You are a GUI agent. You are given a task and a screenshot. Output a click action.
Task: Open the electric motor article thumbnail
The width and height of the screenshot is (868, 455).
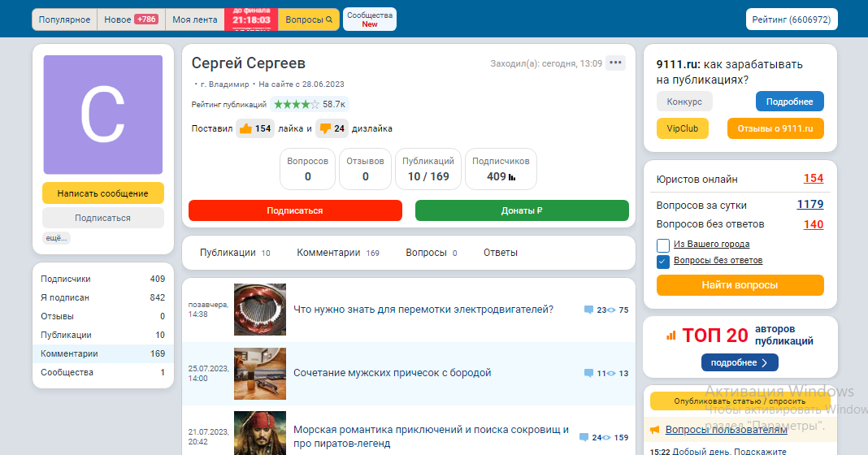(260, 310)
